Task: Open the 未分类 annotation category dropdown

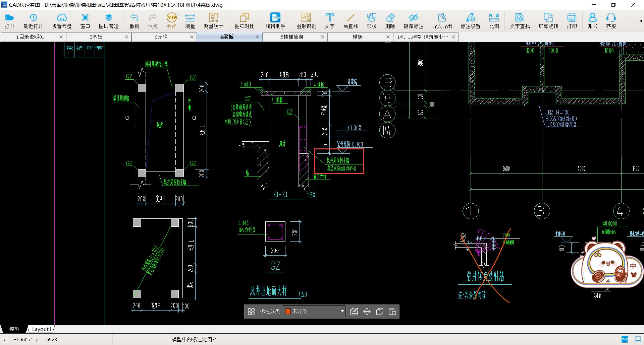Action: click(x=314, y=311)
